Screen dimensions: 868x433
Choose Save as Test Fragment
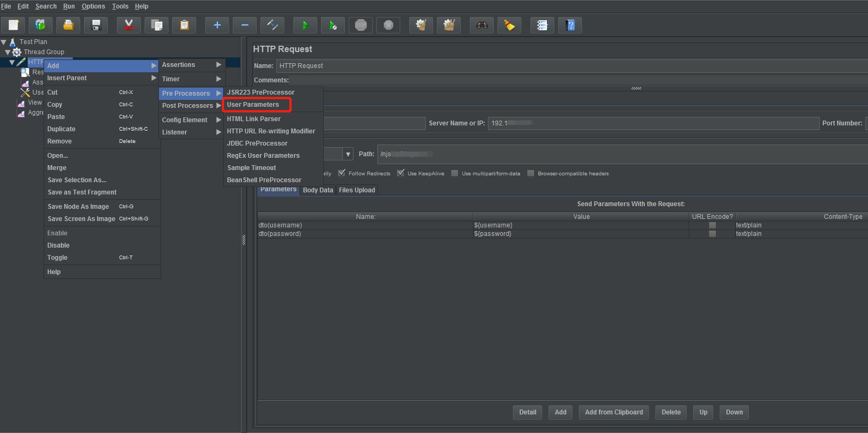pyautogui.click(x=102, y=192)
